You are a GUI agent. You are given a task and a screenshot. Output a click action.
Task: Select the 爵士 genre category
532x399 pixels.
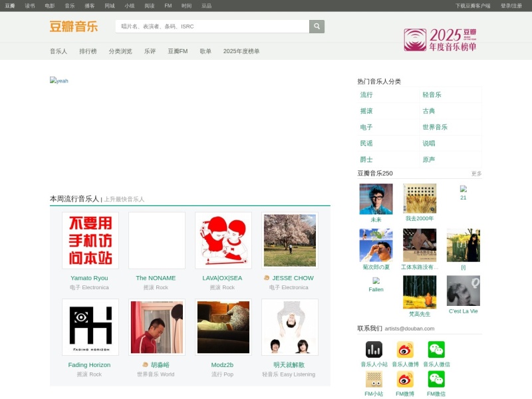(366, 160)
